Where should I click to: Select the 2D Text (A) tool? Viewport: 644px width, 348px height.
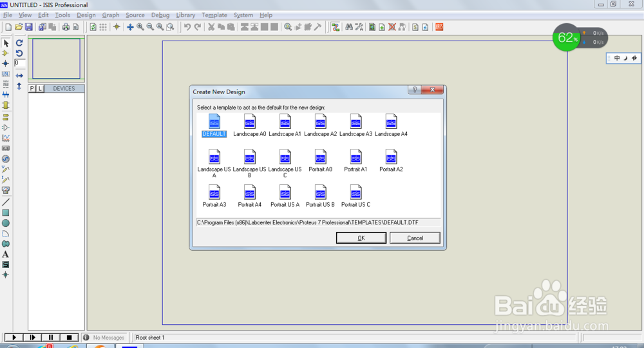6,255
